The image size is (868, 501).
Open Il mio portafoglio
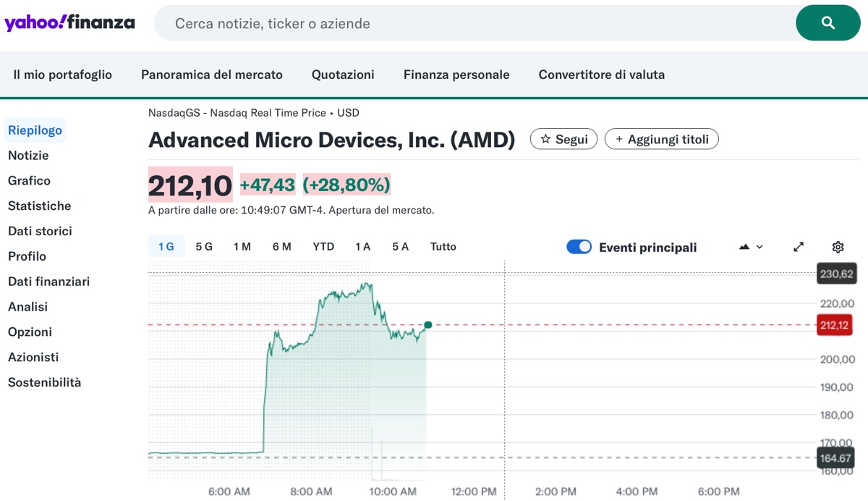[x=62, y=75]
